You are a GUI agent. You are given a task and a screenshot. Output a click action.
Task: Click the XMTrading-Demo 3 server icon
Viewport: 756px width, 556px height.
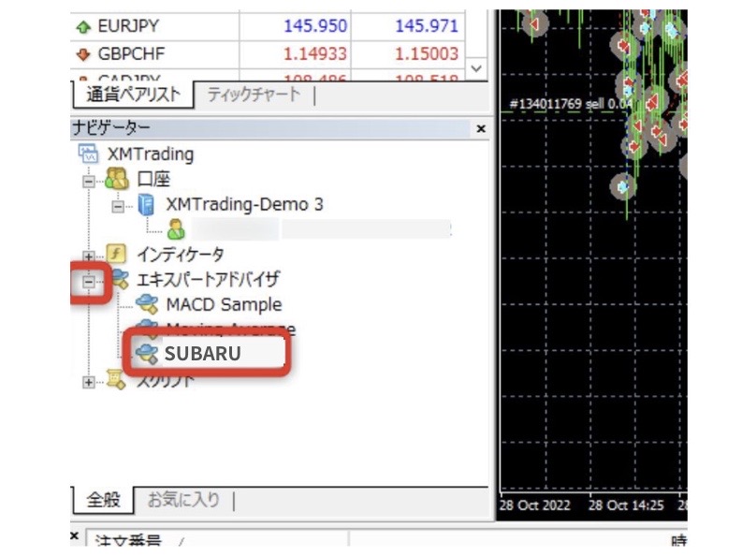click(x=146, y=204)
